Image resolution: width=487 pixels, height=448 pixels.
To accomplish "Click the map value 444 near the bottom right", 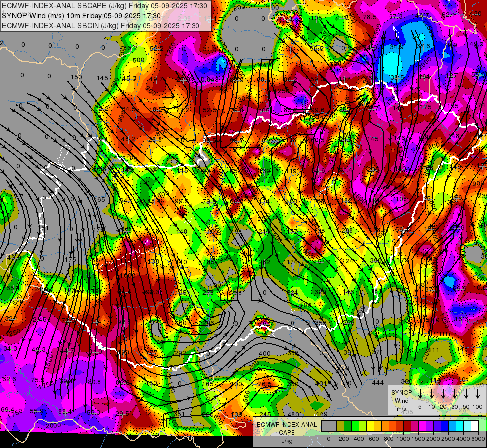I will point(378,383).
